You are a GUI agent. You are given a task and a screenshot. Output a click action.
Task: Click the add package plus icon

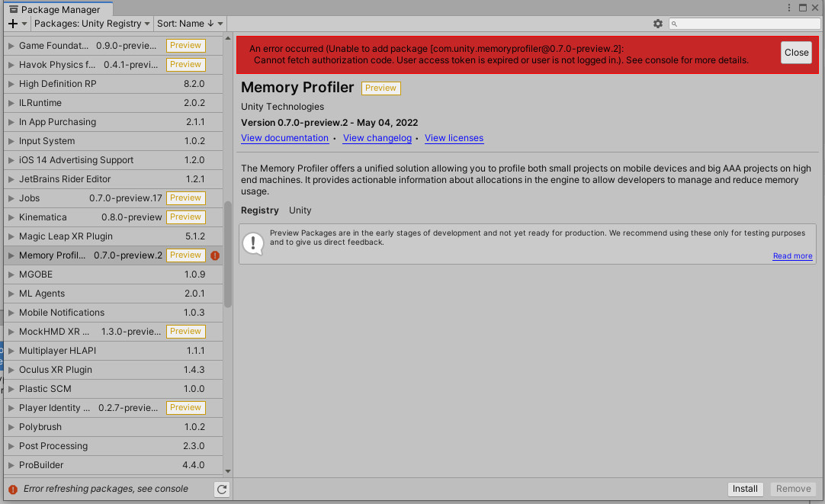[13, 24]
